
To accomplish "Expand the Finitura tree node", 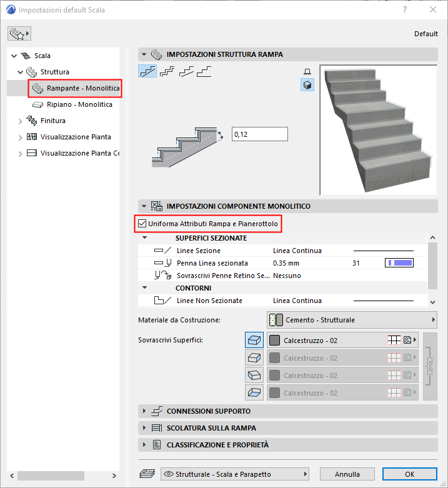I will pyautogui.click(x=20, y=121).
